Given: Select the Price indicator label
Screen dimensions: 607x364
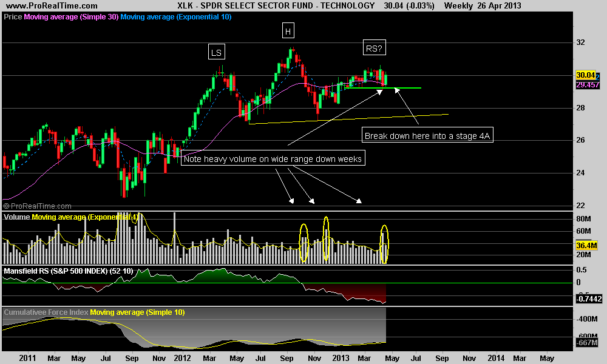Looking at the screenshot, I should (13, 17).
